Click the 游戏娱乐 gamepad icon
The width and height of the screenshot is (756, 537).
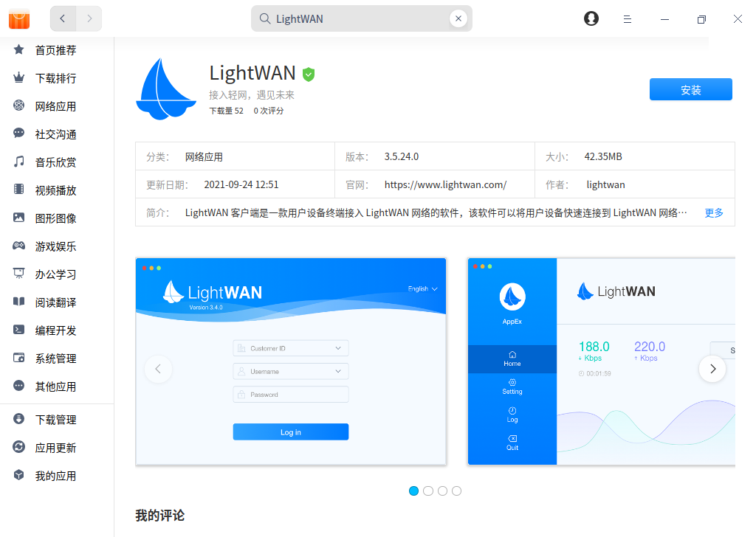tap(19, 246)
